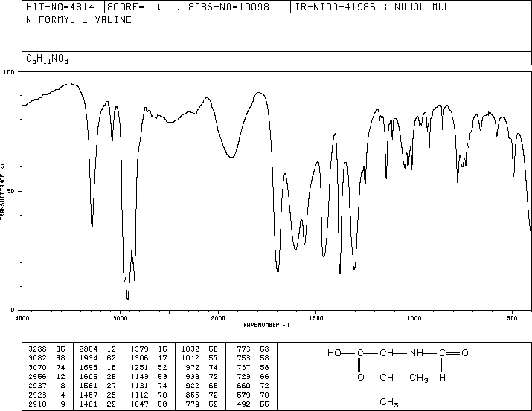Click the peak table value 3288
This screenshot has width=532, height=411.
tap(37, 349)
